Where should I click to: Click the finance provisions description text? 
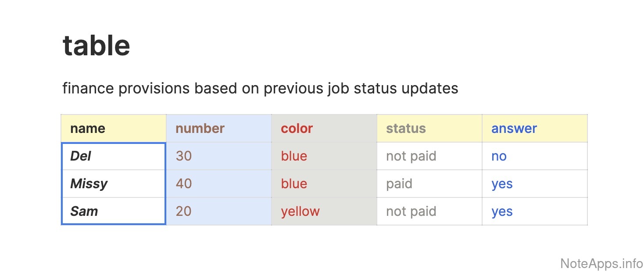coord(260,88)
